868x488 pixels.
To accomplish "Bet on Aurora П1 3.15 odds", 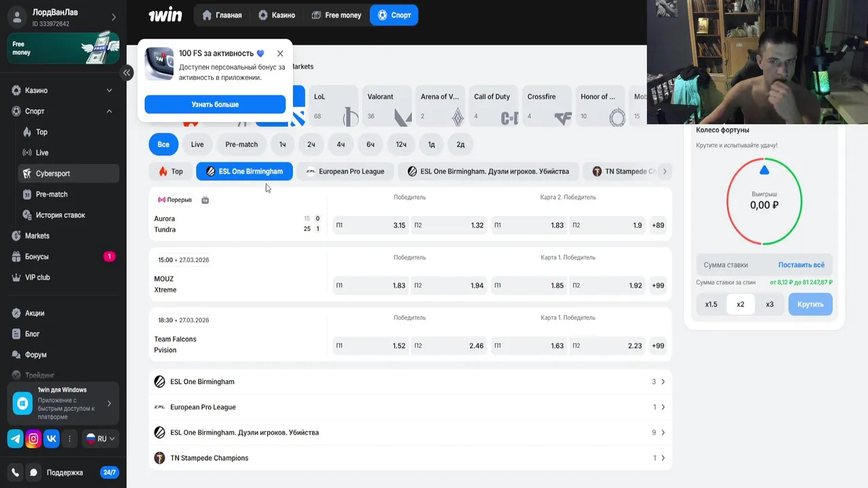I will [x=371, y=225].
